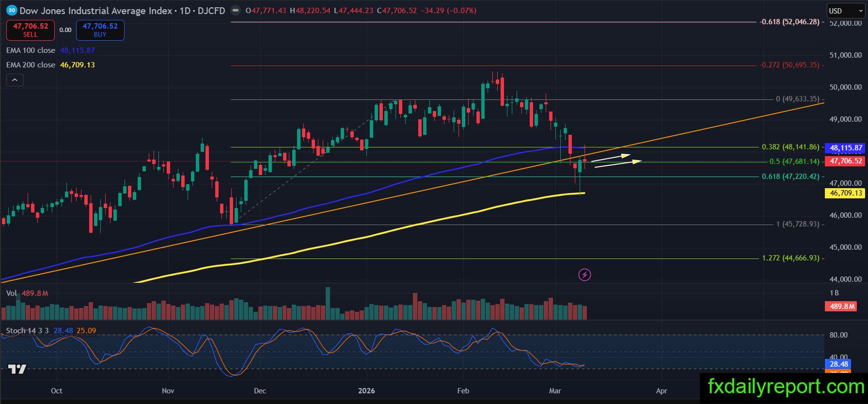The width and height of the screenshot is (868, 404).
Task: Click the Feb label on the time axis
Action: click(463, 391)
